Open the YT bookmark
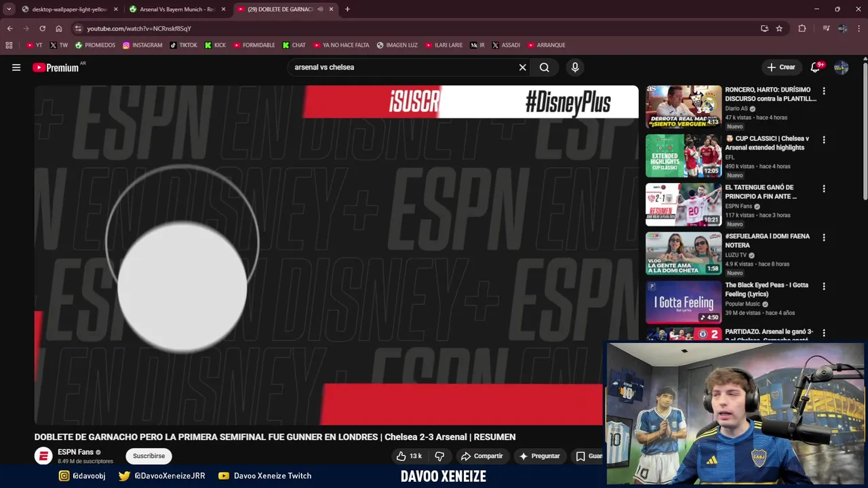Screen dimensions: 868x488 coord(34,45)
